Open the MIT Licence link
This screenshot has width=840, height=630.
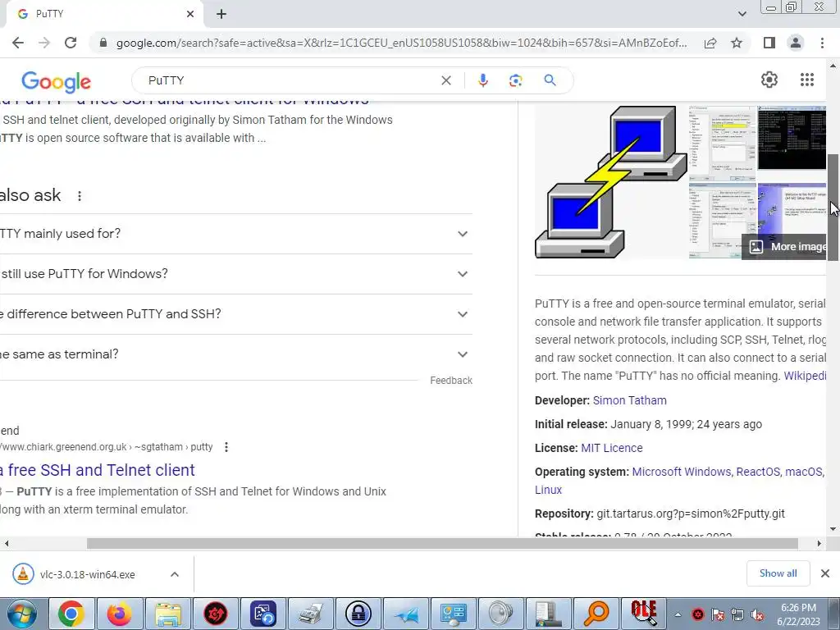tap(612, 448)
